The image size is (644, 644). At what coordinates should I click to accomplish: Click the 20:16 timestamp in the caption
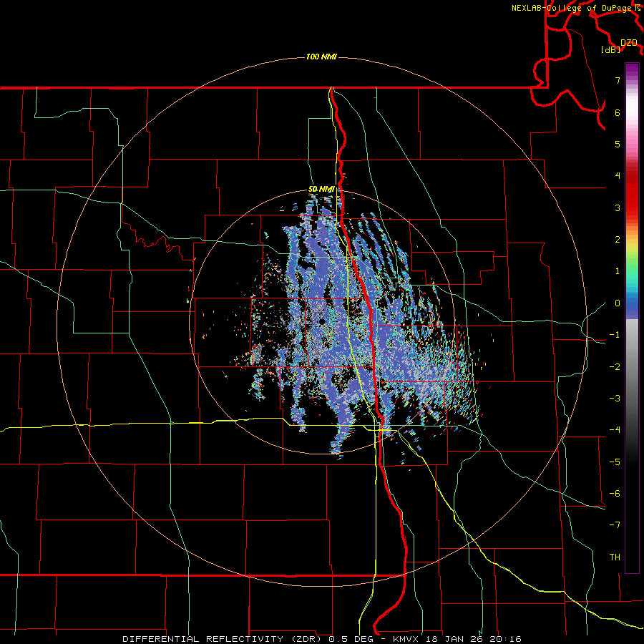pyautogui.click(x=506, y=639)
